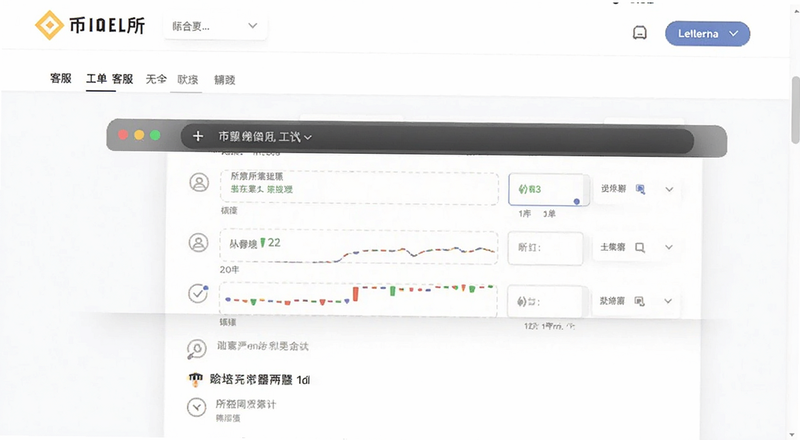The width and height of the screenshot is (800, 440).
Task: Switch to the 客服 tab
Action: pyautogui.click(x=61, y=79)
